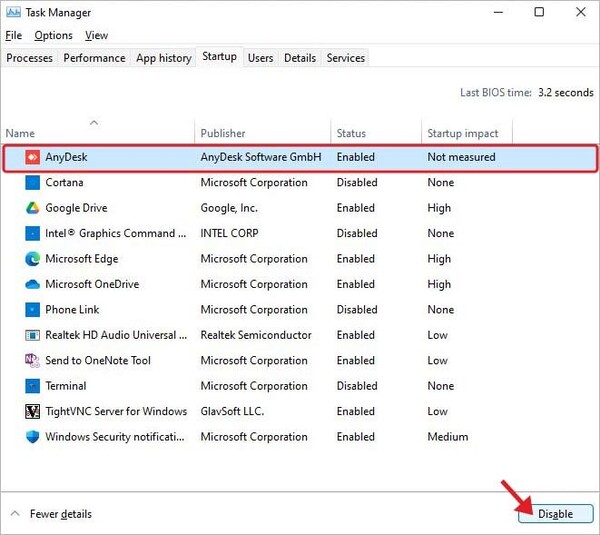Click the Not measured impact cell
This screenshot has height=535, width=600.
coord(461,157)
